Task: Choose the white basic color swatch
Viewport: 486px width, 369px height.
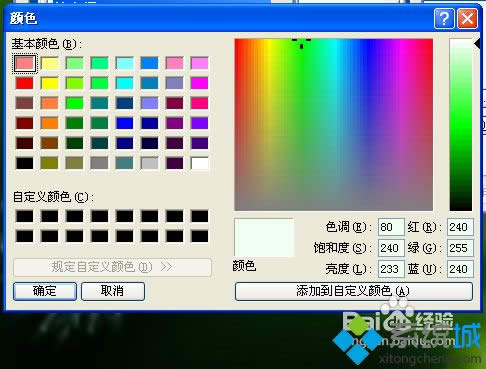Action: tap(200, 163)
